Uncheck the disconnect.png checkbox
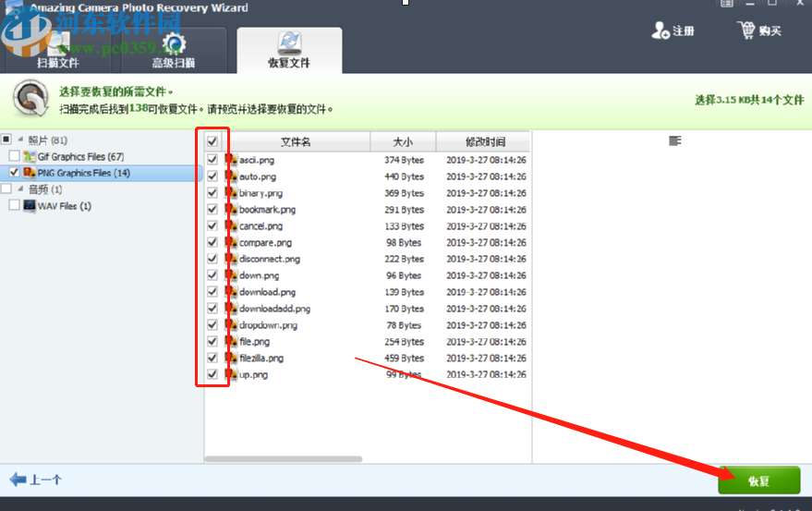This screenshot has width=812, height=511. 212,259
